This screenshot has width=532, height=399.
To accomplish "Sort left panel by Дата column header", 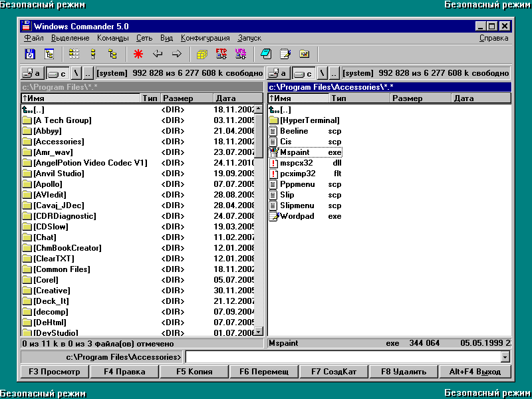I will pyautogui.click(x=238, y=98).
